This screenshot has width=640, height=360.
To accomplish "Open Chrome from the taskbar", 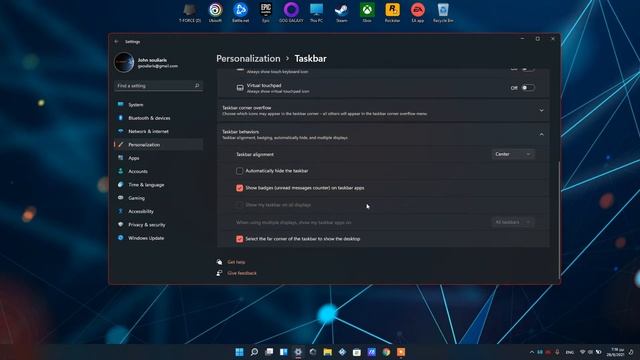I will tap(387, 352).
